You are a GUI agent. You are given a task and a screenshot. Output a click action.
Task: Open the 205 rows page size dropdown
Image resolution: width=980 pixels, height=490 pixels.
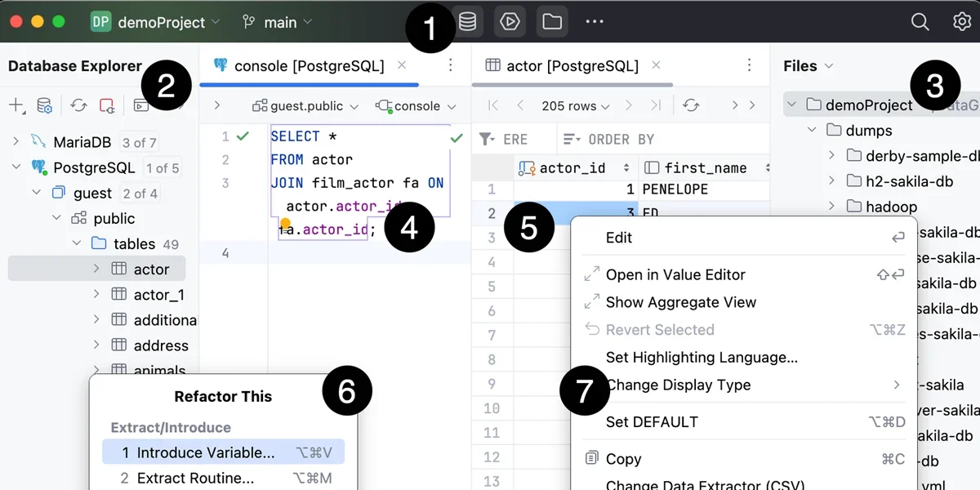(576, 106)
